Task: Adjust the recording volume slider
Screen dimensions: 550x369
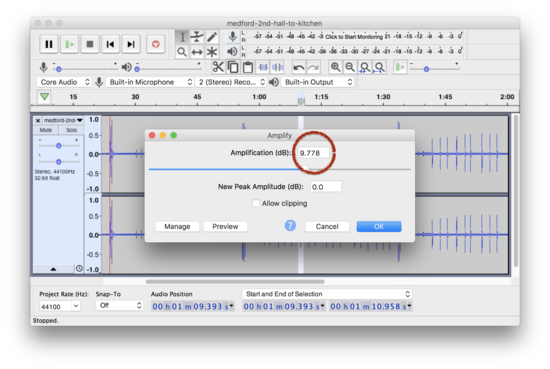Action: [x=85, y=67]
